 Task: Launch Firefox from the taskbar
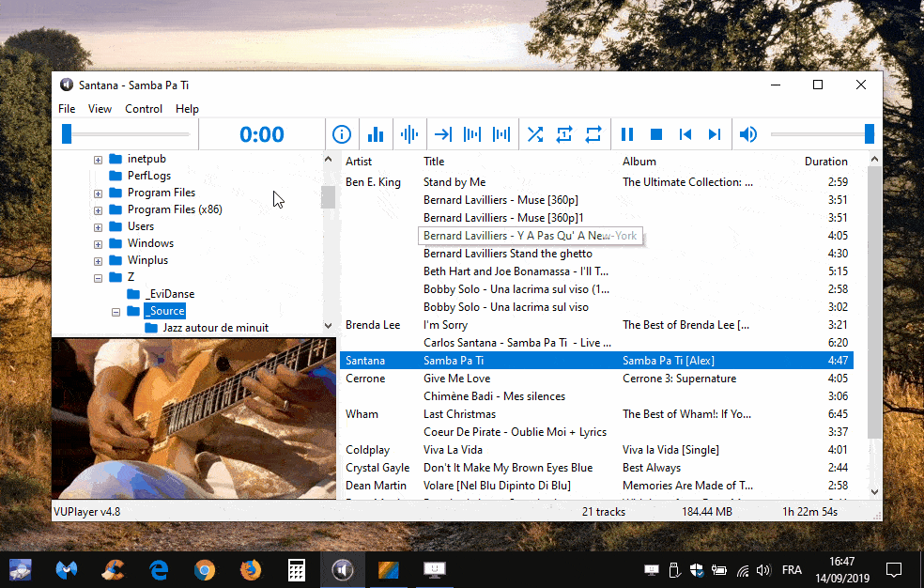coord(251,570)
